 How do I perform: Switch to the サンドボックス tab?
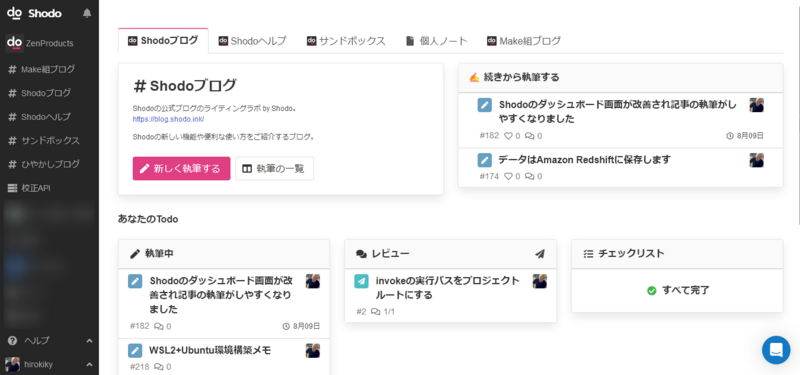[346, 41]
